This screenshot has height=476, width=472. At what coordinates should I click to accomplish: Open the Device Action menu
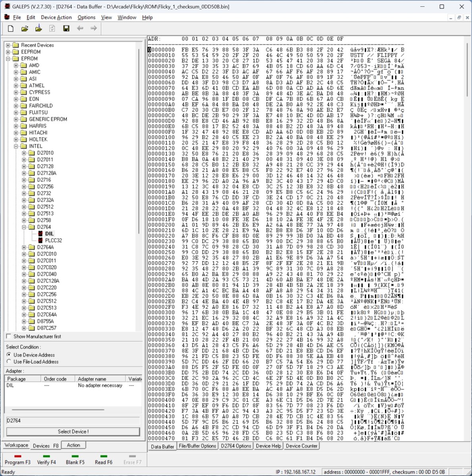[x=56, y=17]
